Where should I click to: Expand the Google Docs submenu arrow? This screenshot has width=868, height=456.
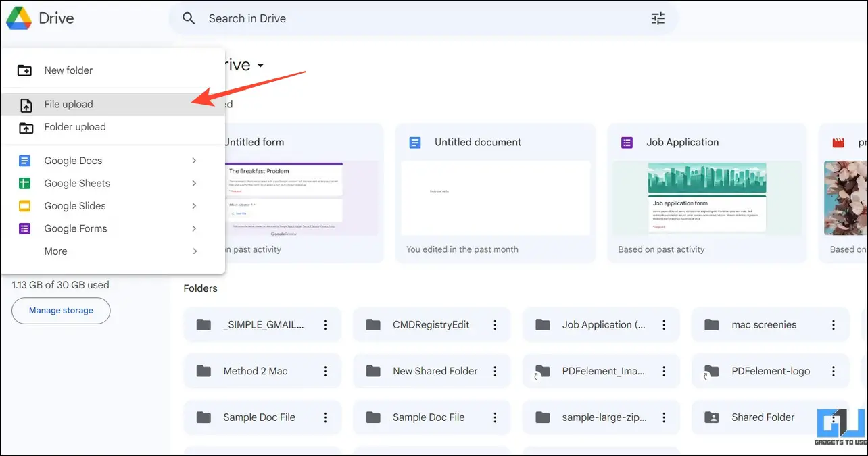194,161
